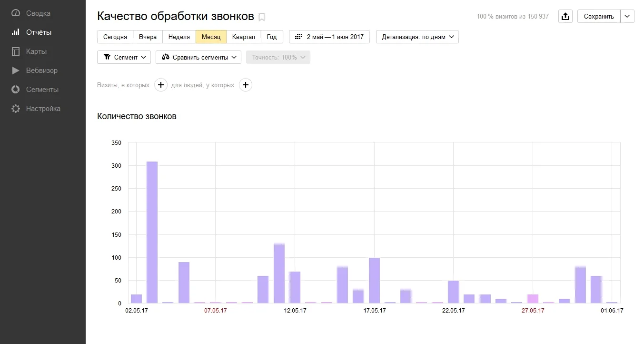The image size is (644, 344).
Task: Open the Точность: 100% dropdown
Action: pos(278,57)
